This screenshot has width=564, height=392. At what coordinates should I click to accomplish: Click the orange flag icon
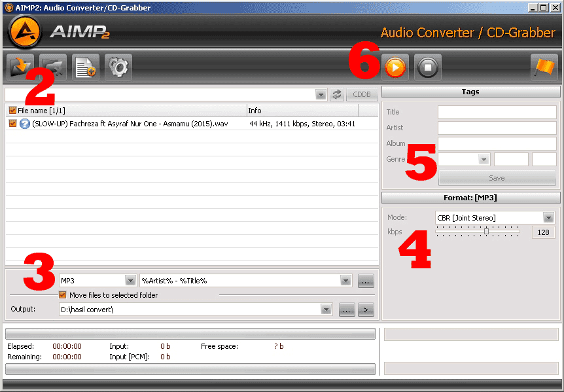tap(544, 67)
